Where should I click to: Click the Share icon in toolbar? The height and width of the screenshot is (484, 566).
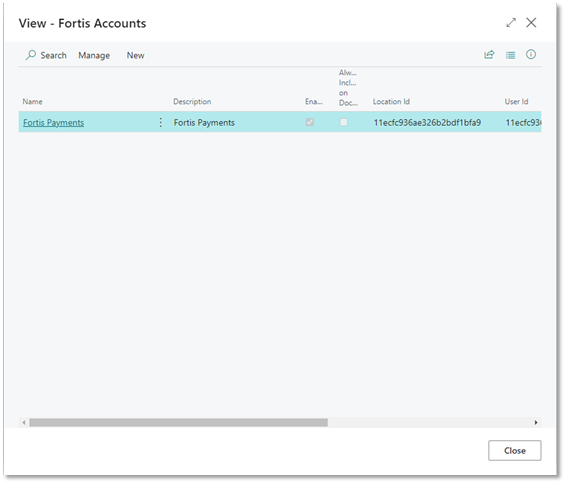[489, 55]
